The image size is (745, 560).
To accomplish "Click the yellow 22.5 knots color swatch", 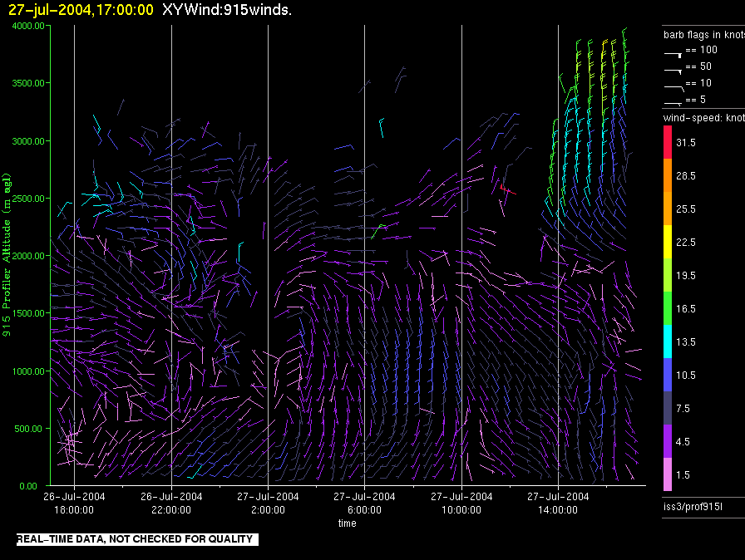I will coord(668,242).
